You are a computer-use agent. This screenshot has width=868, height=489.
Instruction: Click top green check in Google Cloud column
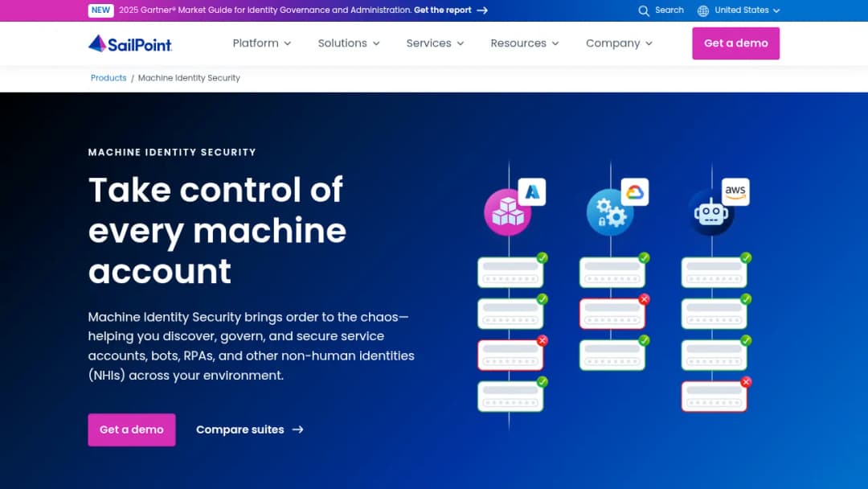pos(644,257)
